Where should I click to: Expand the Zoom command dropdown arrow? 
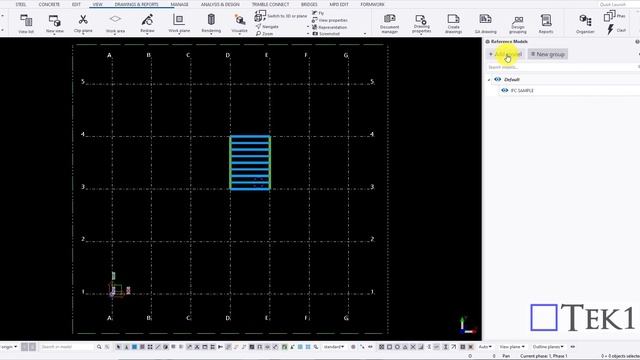coord(308,34)
